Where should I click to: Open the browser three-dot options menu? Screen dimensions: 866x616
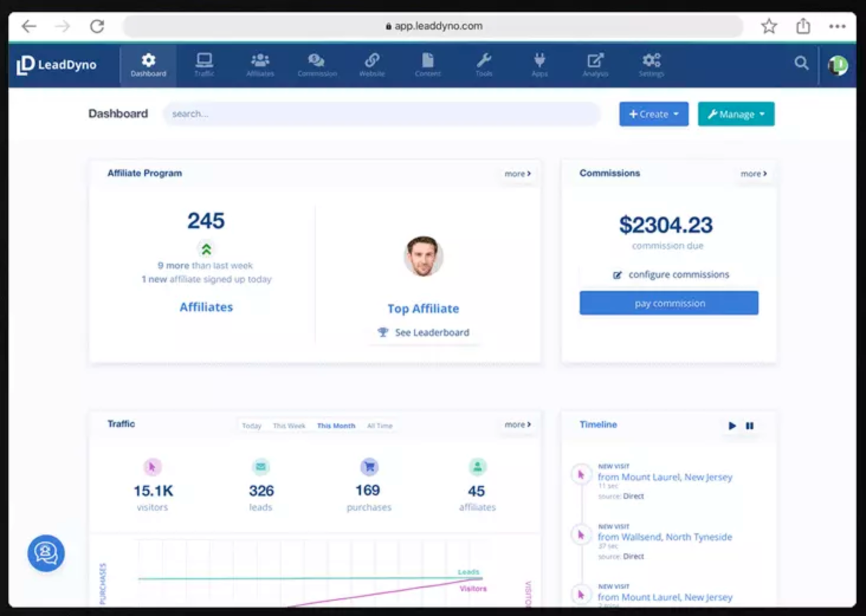coord(837,26)
